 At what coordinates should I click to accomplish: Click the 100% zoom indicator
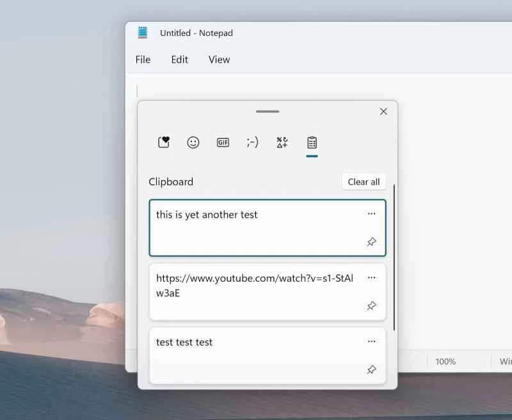click(x=445, y=361)
